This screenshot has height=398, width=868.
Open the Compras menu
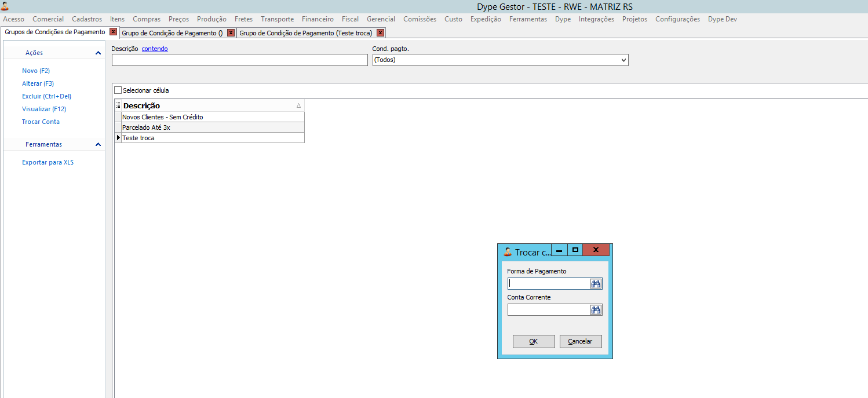(147, 19)
